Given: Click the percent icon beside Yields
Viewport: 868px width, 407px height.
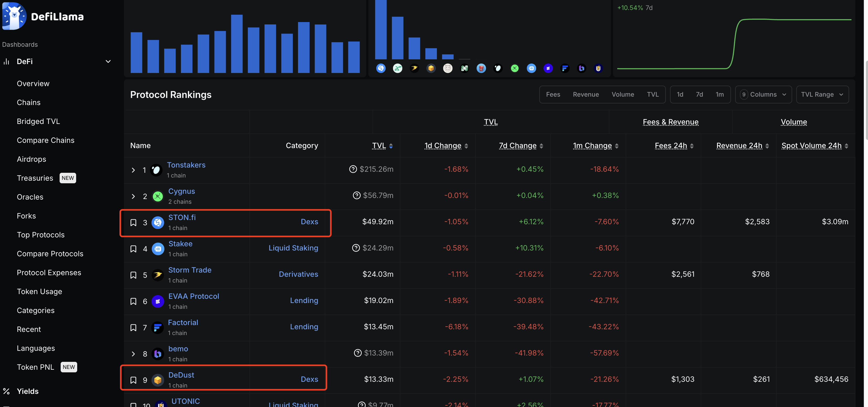Looking at the screenshot, I should coord(6,391).
